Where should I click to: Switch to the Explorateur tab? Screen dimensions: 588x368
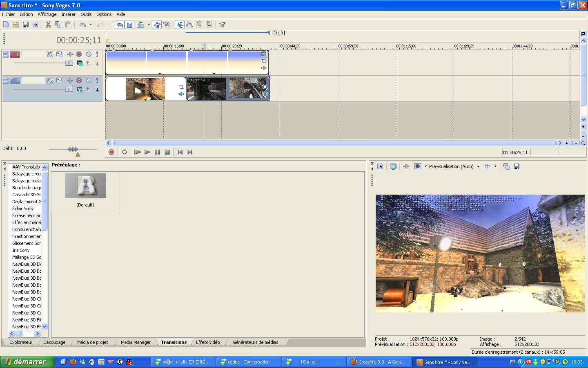tap(21, 342)
